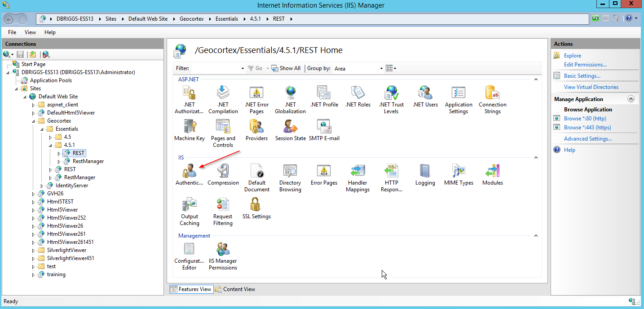This screenshot has width=644, height=309.
Task: Open the Session State feature
Action: coord(290,130)
